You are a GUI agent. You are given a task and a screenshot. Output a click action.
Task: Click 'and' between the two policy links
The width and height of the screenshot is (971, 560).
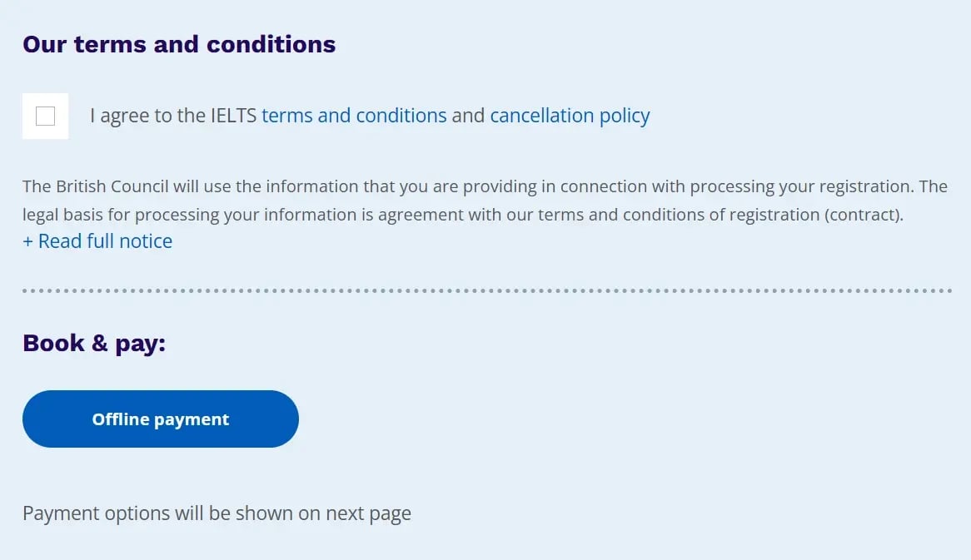pyautogui.click(x=468, y=116)
